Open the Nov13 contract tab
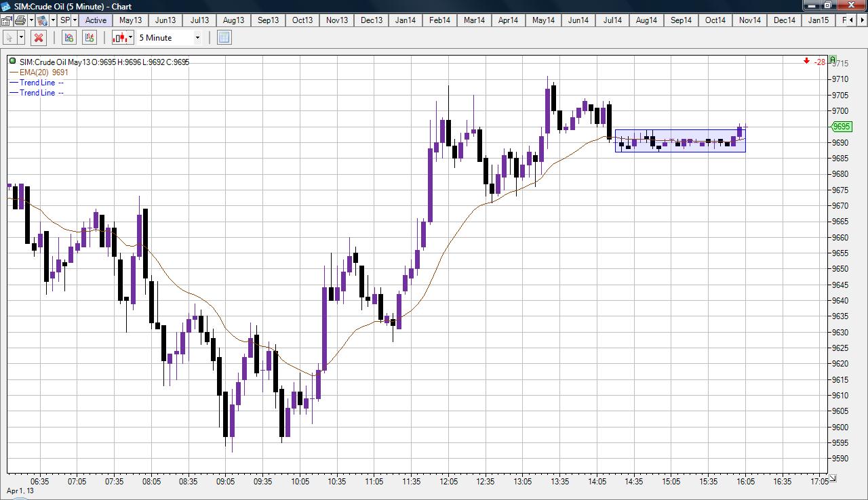The height and width of the screenshot is (500, 868). coord(337,20)
